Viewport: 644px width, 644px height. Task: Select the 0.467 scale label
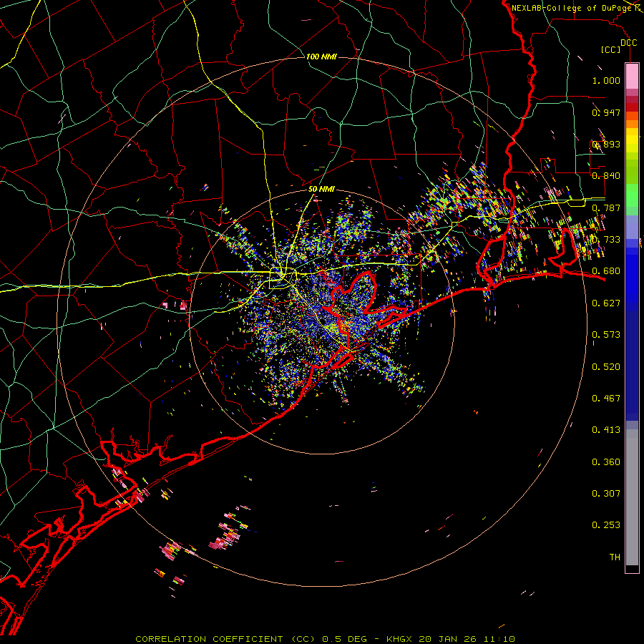[606, 399]
